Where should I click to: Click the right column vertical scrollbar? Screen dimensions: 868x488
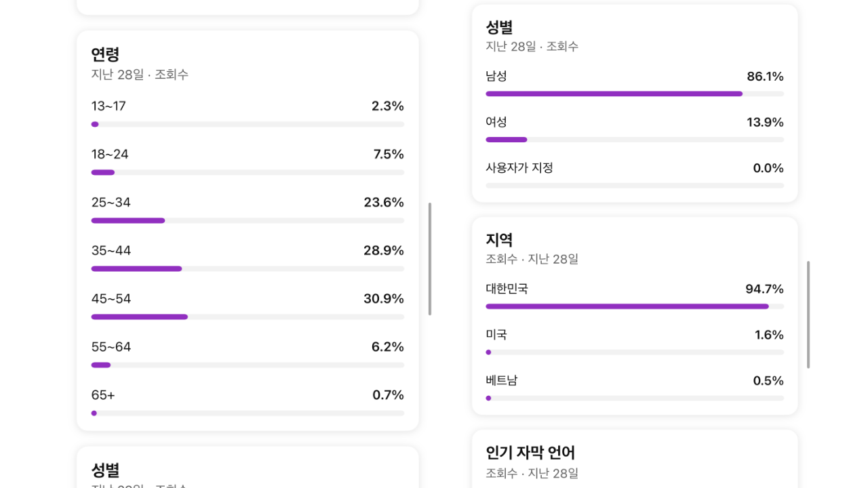(x=808, y=314)
